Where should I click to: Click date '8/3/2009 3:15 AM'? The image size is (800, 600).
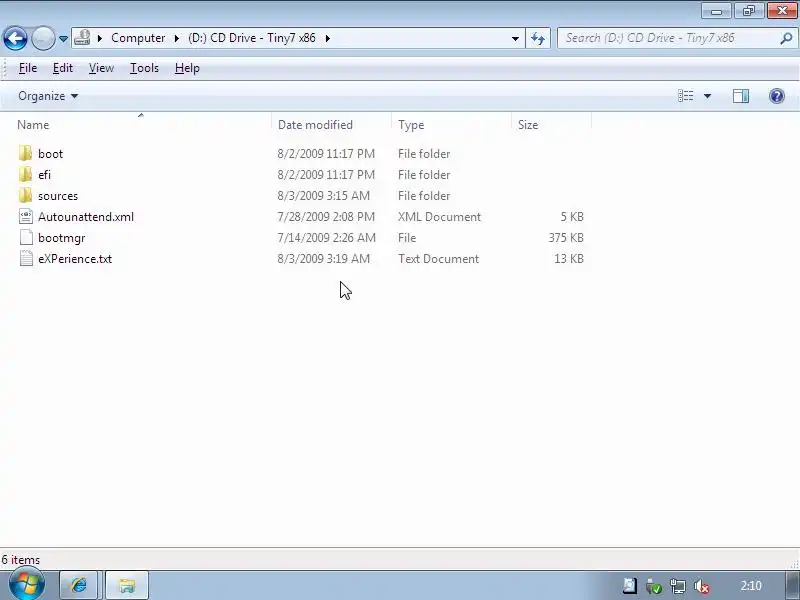tap(323, 196)
